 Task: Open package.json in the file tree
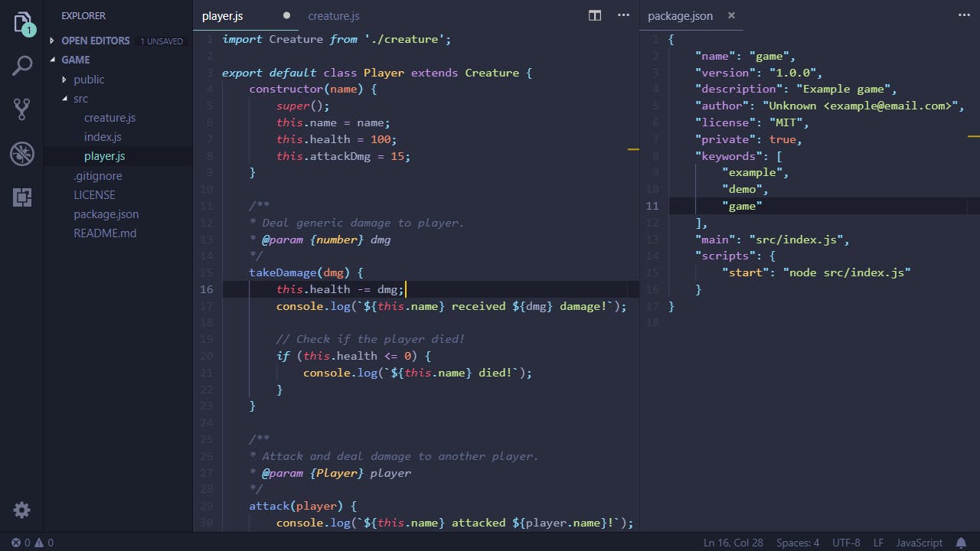[106, 214]
